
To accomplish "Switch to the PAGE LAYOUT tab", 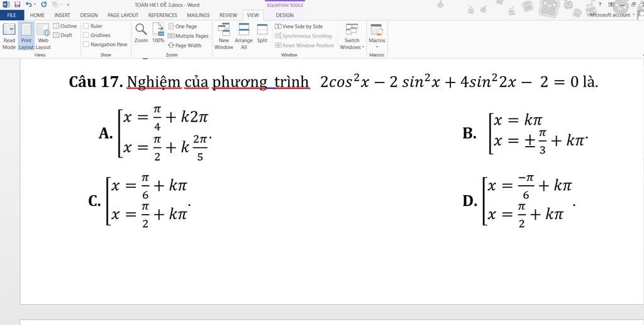I will tap(123, 15).
